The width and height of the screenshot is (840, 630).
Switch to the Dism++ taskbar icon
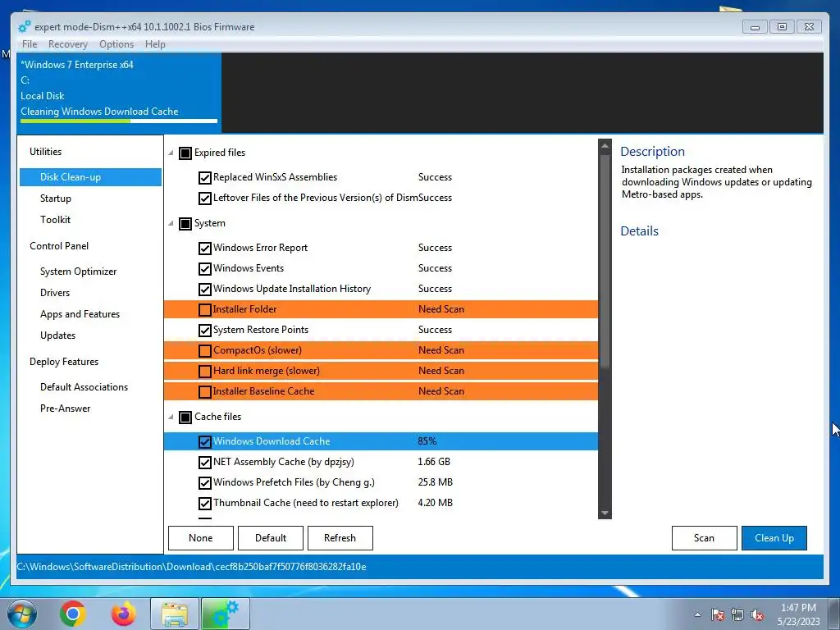[226, 614]
